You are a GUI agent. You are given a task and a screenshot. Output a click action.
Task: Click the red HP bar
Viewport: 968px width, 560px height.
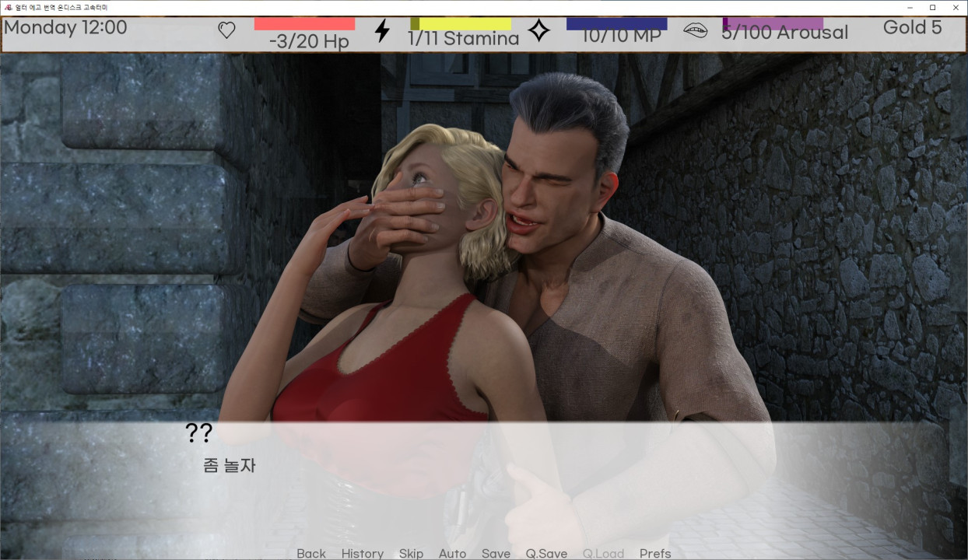tap(304, 24)
